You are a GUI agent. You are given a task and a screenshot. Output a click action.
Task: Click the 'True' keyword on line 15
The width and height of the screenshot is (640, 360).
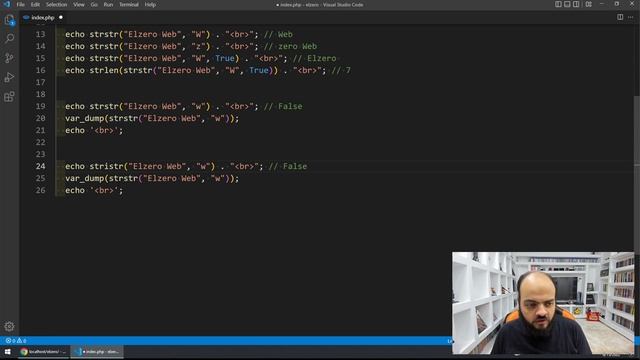click(225, 58)
